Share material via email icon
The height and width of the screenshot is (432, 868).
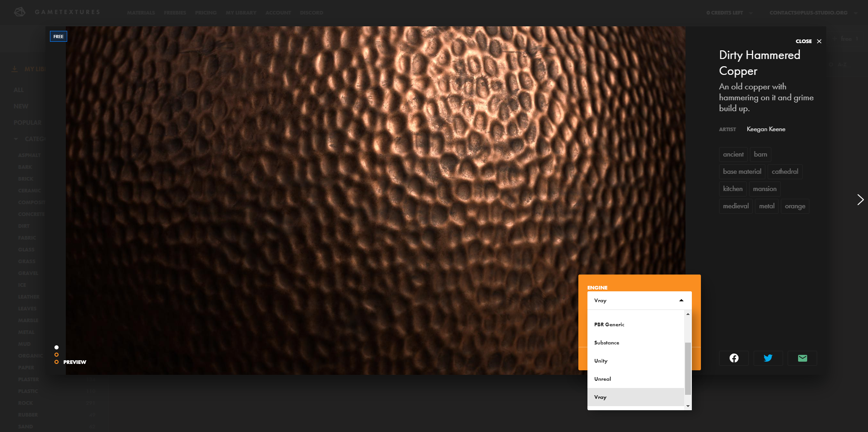802,358
